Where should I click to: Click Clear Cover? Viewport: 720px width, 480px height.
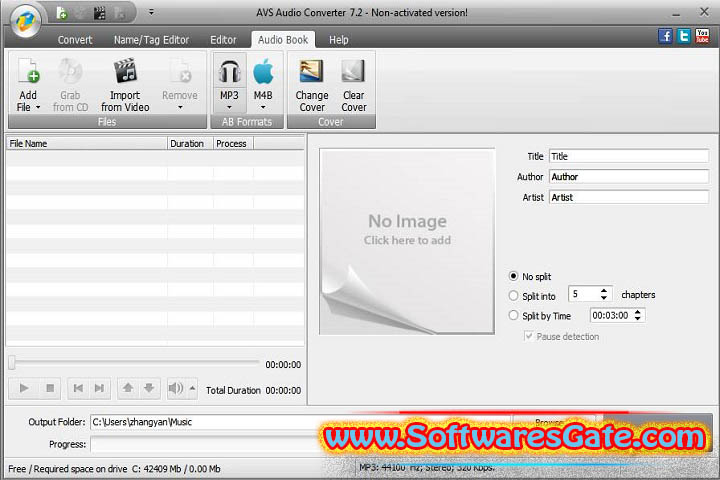click(354, 85)
